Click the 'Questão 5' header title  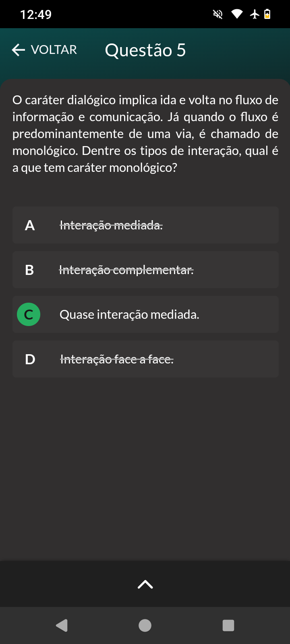145,50
